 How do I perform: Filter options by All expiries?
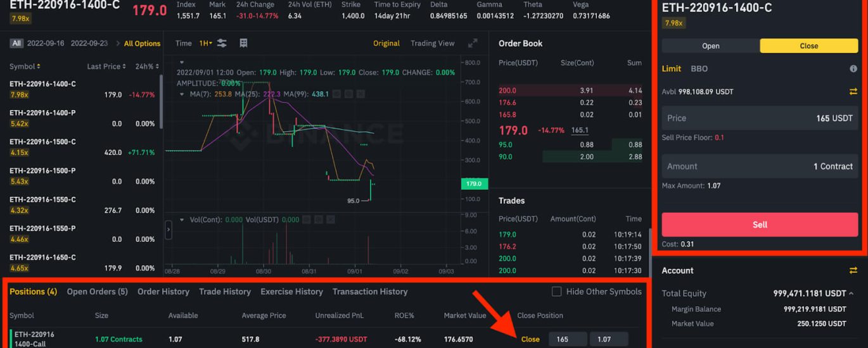click(x=16, y=43)
